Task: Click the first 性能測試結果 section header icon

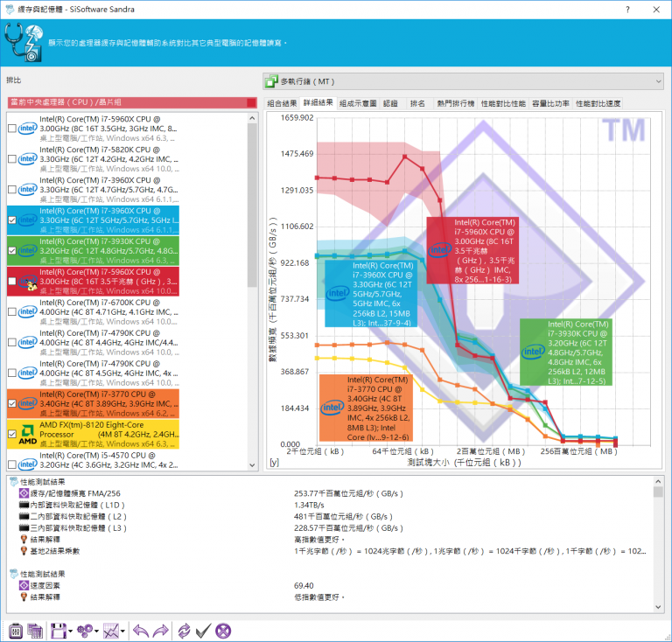Action: coord(14,482)
